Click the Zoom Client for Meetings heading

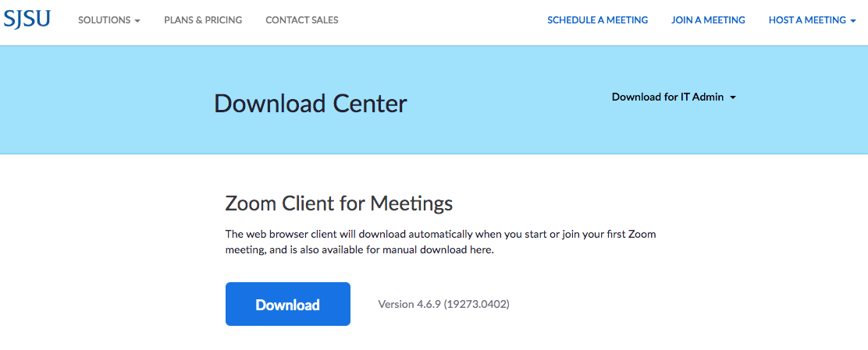click(339, 203)
